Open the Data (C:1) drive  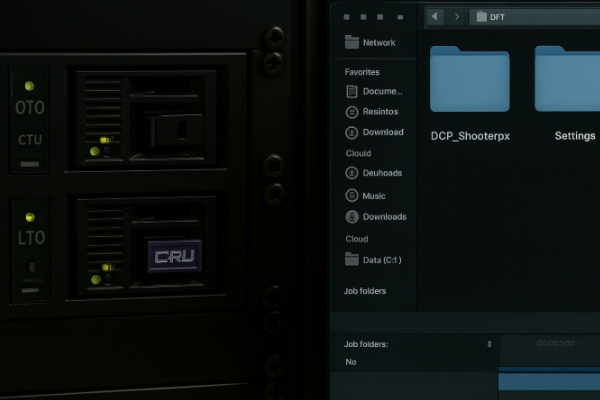(351, 259)
